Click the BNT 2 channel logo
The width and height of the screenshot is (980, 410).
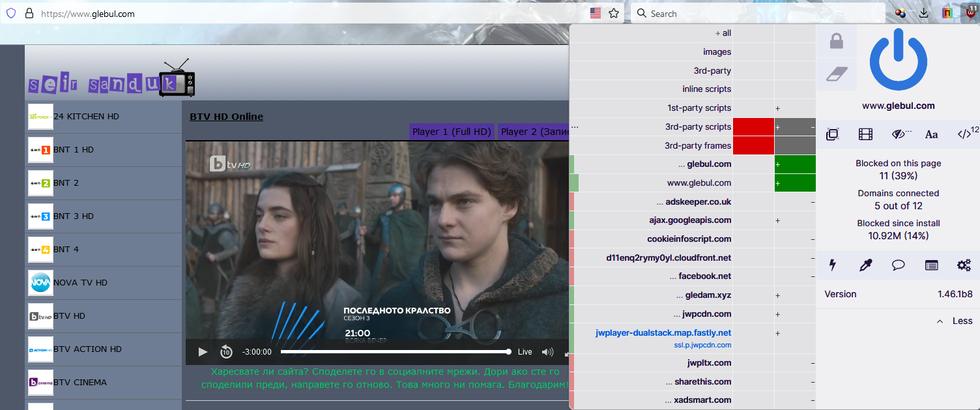[40, 183]
